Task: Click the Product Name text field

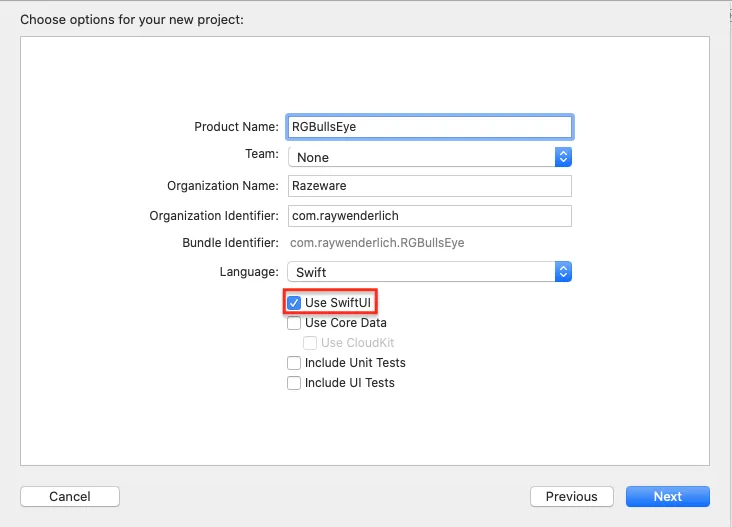Action: click(x=429, y=127)
